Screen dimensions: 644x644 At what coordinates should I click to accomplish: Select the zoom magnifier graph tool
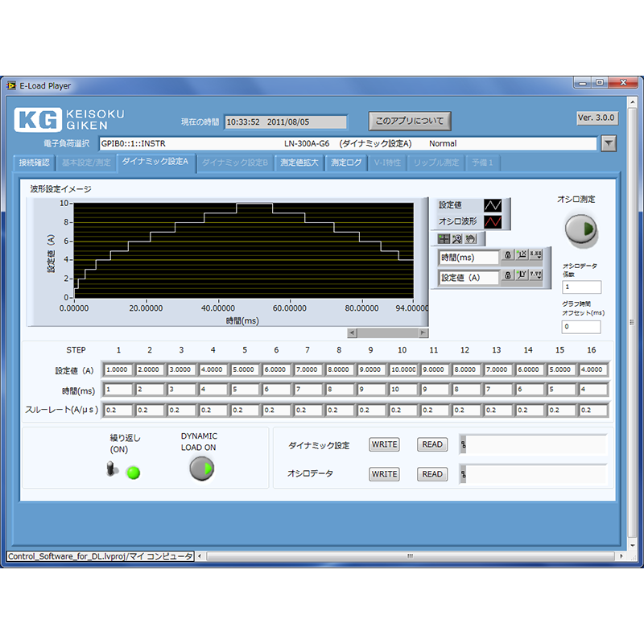point(456,238)
